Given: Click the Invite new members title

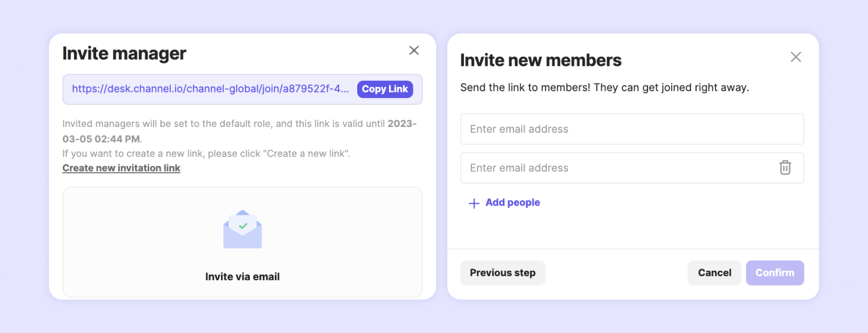Looking at the screenshot, I should 541,60.
